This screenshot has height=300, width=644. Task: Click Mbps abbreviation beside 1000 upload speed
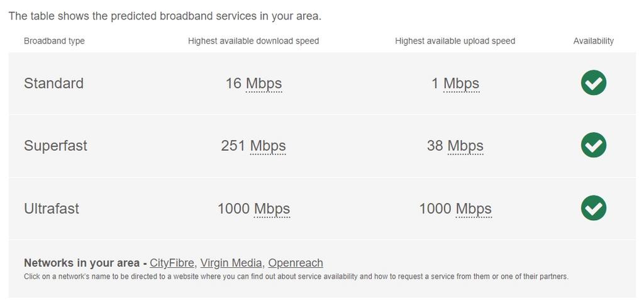tap(474, 209)
